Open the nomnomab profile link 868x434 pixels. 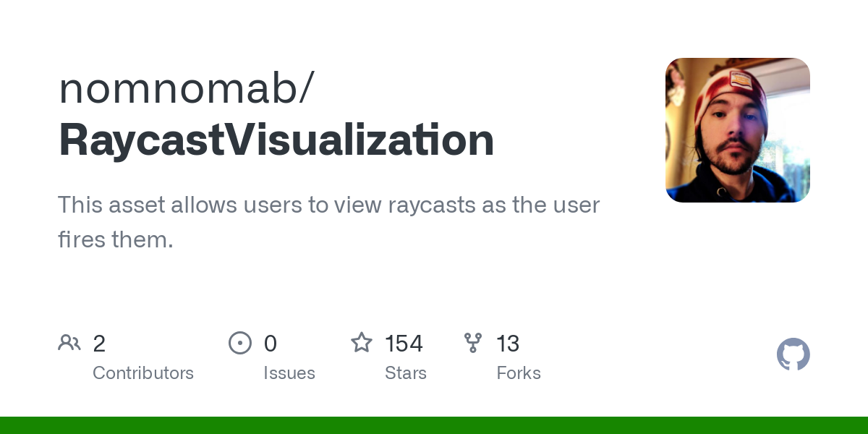(184, 87)
